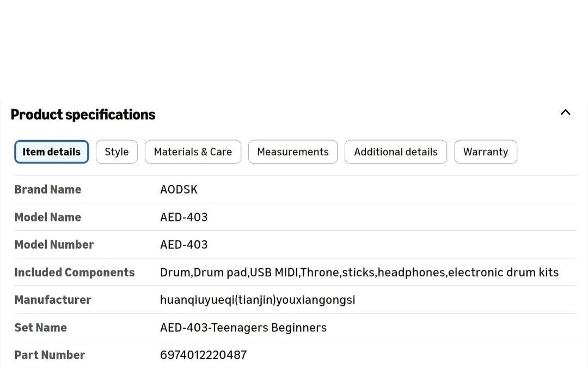Switch to the Style tab

click(x=117, y=152)
